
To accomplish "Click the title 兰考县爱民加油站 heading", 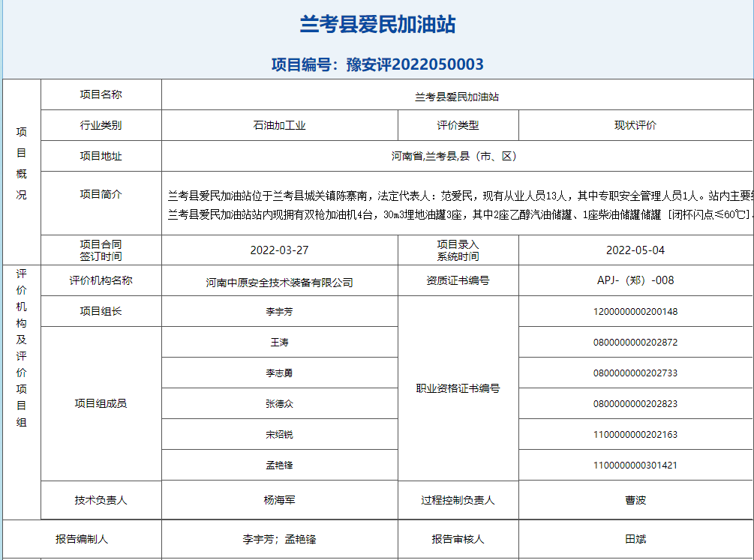I will pos(377,24).
